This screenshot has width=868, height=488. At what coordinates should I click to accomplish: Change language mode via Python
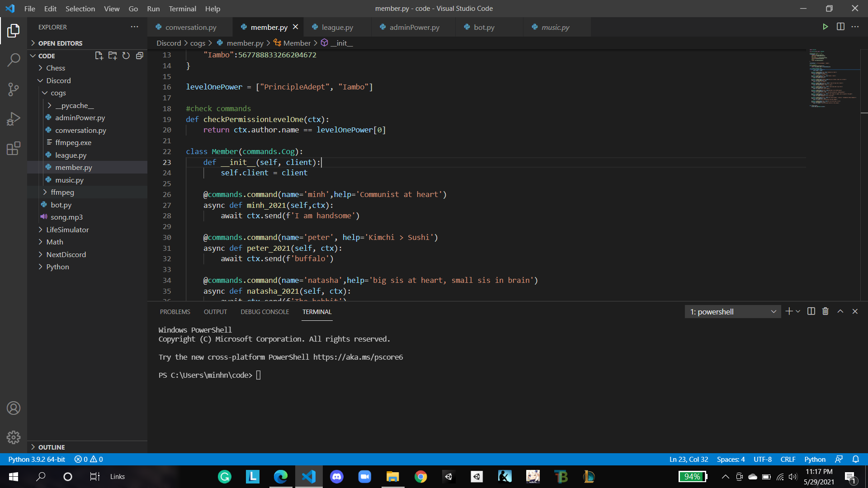(x=815, y=459)
